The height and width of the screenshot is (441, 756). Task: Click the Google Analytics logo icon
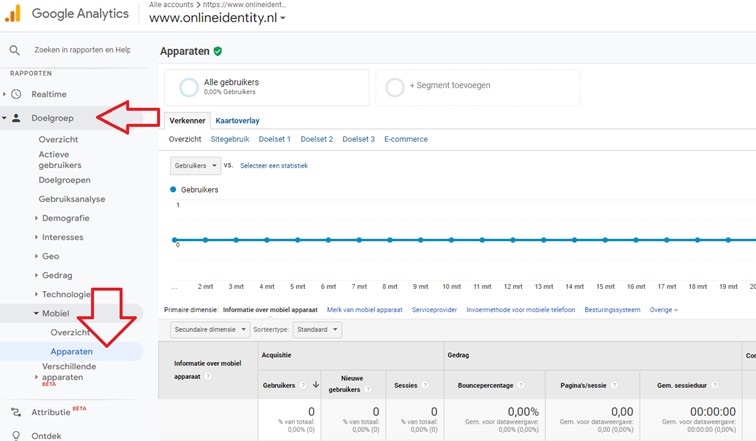(x=14, y=15)
